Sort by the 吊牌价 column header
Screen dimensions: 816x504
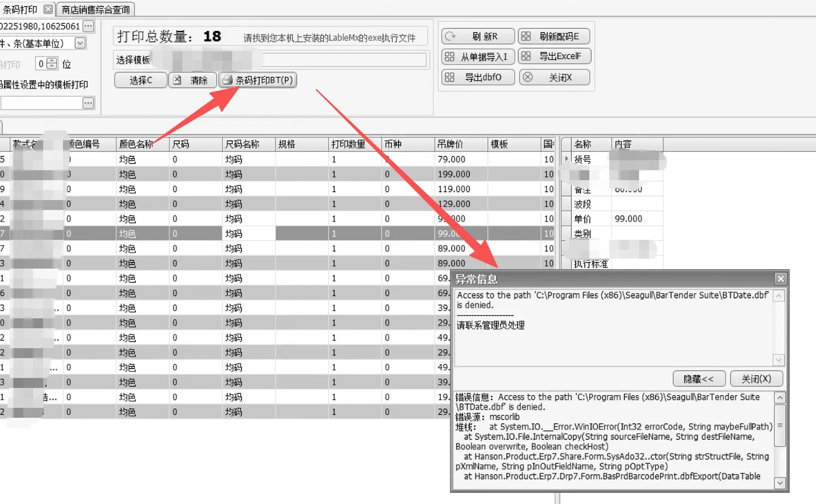coord(460,144)
